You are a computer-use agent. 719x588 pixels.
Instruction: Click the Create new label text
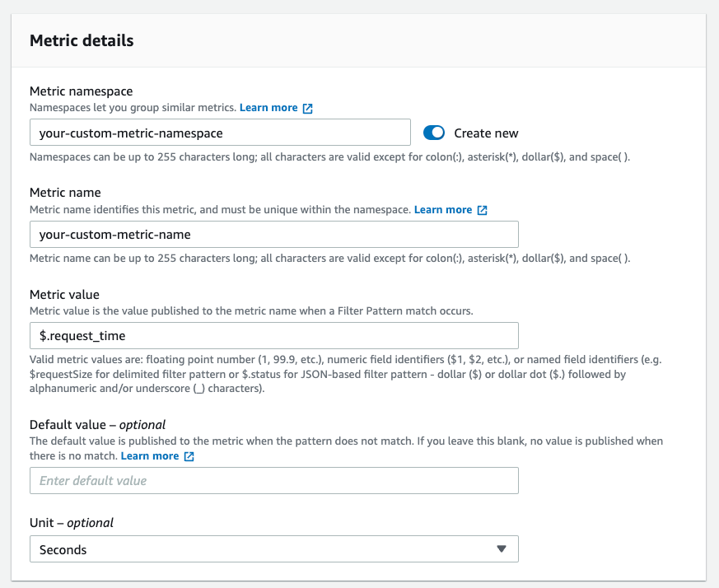click(x=486, y=133)
